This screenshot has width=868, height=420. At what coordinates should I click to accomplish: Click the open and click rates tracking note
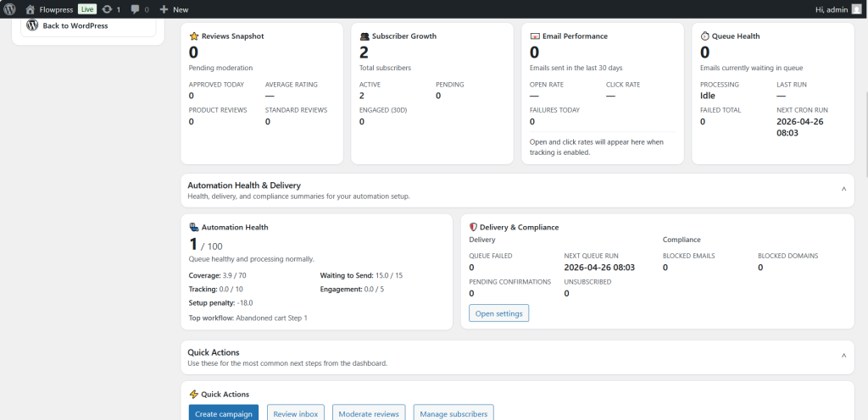pyautogui.click(x=596, y=147)
